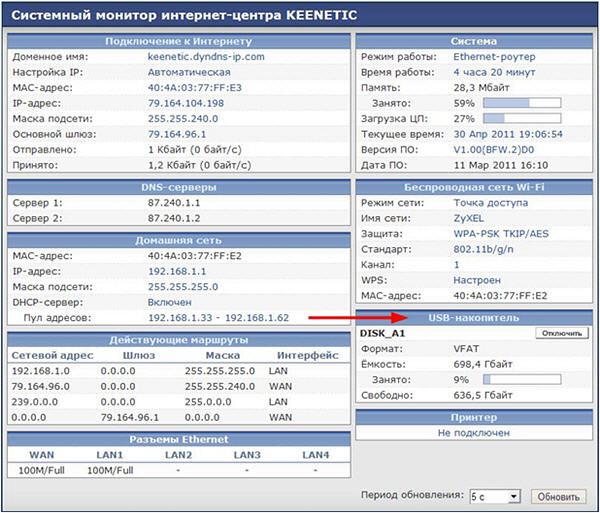This screenshot has height=513, width=600.
Task: Click DNS server 1 address 87.240.1.1
Action: click(170, 203)
